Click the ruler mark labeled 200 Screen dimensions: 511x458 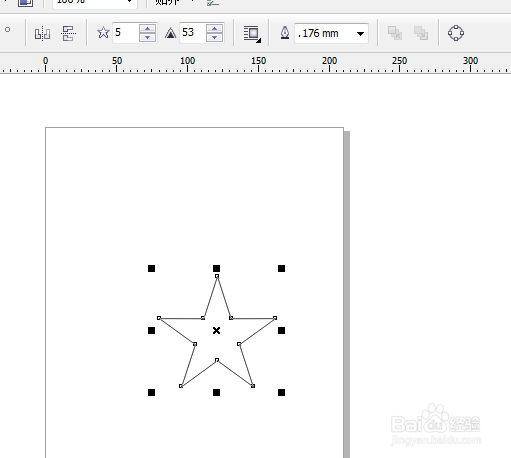329,61
